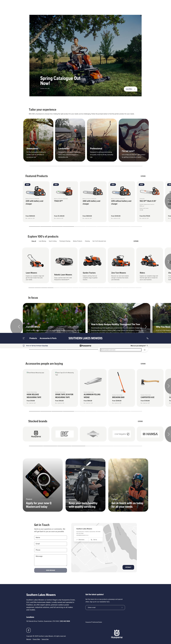Clear search with the round button

point(145,350)
